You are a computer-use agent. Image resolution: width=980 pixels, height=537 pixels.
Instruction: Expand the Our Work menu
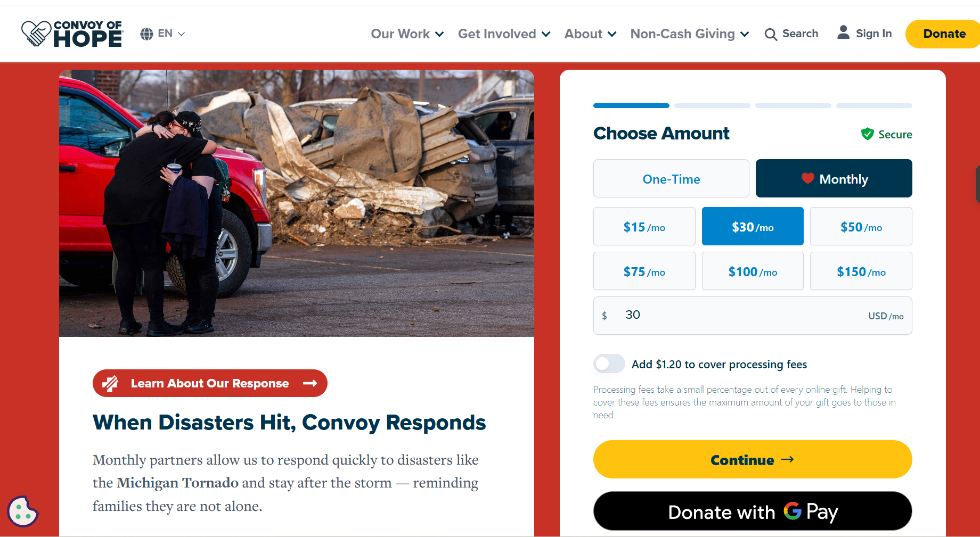(x=407, y=34)
